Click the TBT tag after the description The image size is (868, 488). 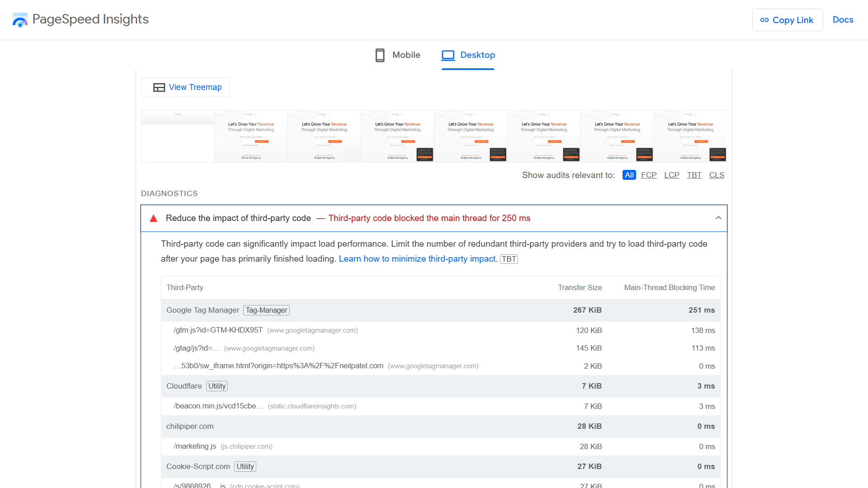point(509,259)
